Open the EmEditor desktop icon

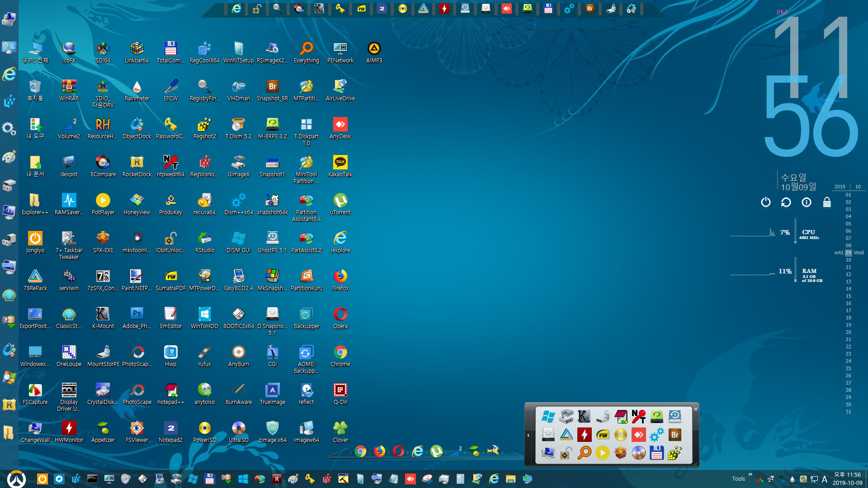point(170,318)
